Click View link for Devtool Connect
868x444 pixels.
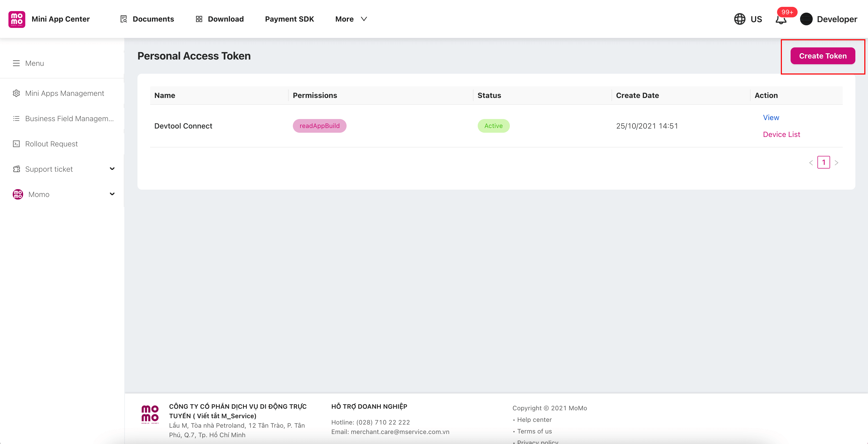[x=771, y=117]
